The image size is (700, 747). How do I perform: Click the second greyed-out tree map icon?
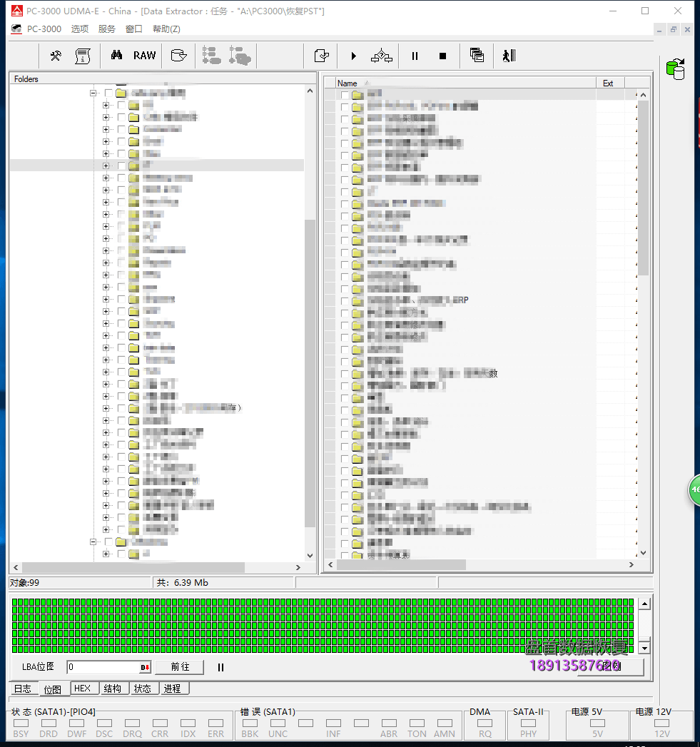pos(240,56)
